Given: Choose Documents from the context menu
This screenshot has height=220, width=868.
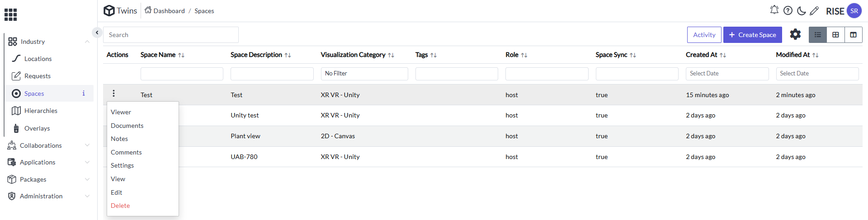Looking at the screenshot, I should pyautogui.click(x=143, y=126).
